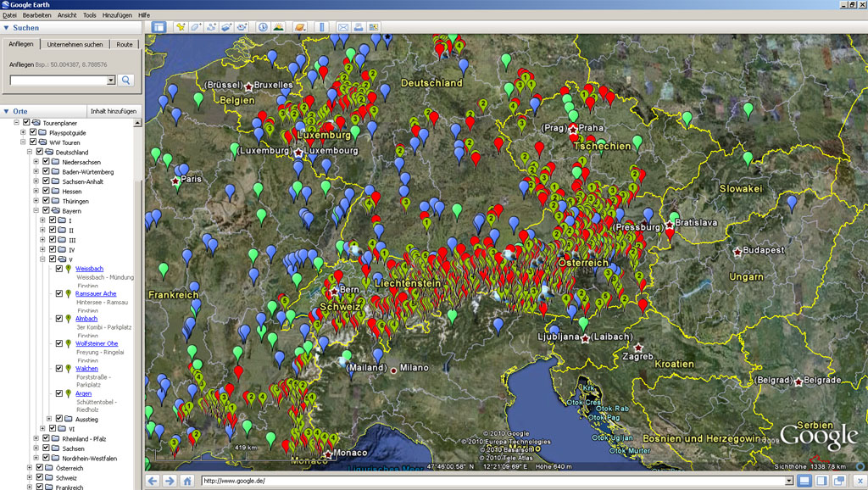
Task: Open the Hinzufügen menu
Action: [x=116, y=15]
